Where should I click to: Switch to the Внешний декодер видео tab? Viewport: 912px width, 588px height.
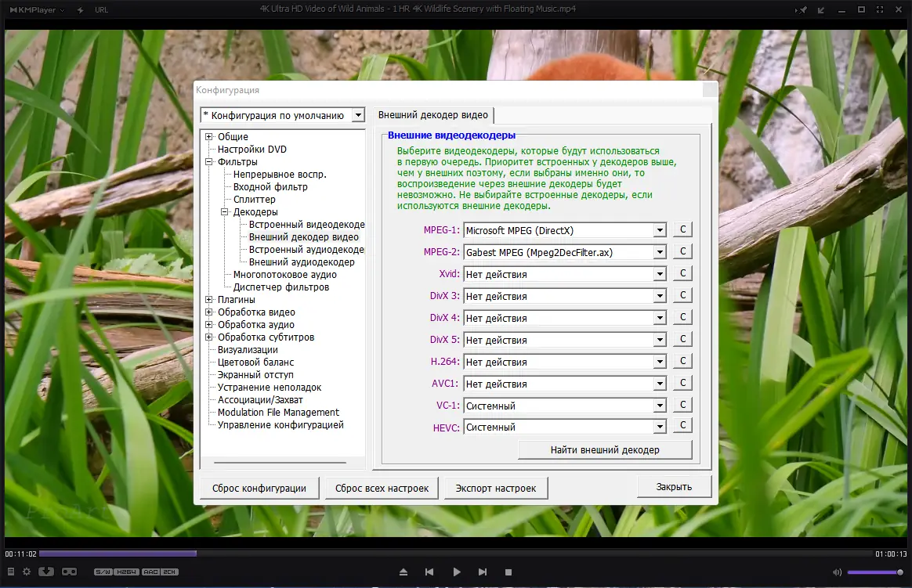point(433,114)
